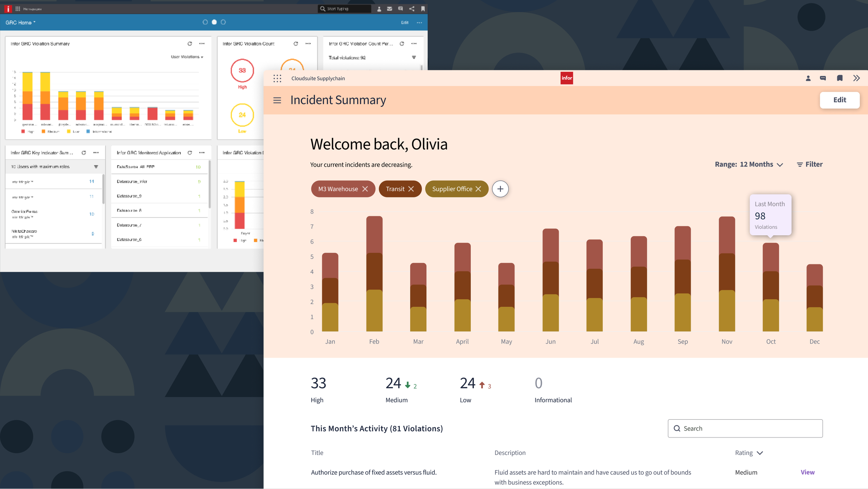868x489 pixels.
Task: Select the Feb bar in incident chart
Action: (374, 274)
